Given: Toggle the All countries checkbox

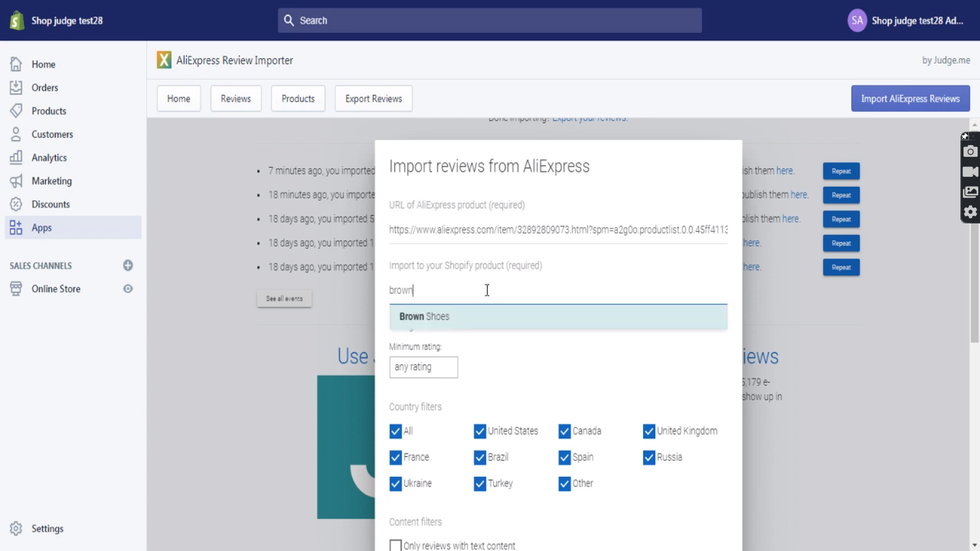Looking at the screenshot, I should coord(396,432).
